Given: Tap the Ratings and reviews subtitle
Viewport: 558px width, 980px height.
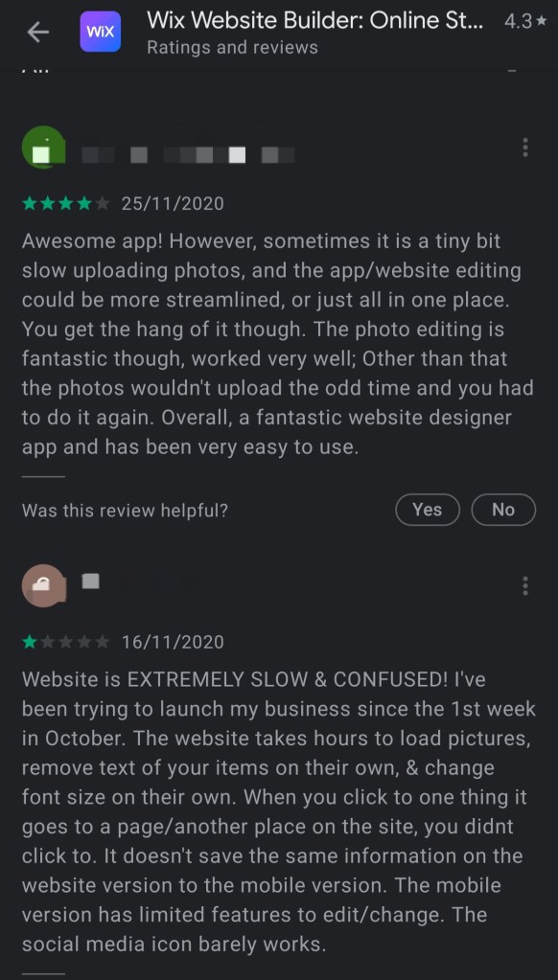Looking at the screenshot, I should [232, 48].
